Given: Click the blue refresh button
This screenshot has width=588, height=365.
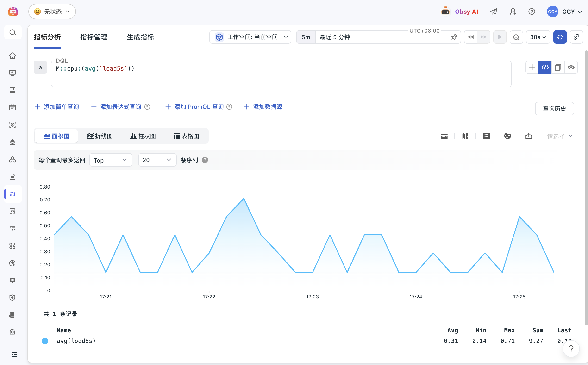Looking at the screenshot, I should [x=560, y=37].
